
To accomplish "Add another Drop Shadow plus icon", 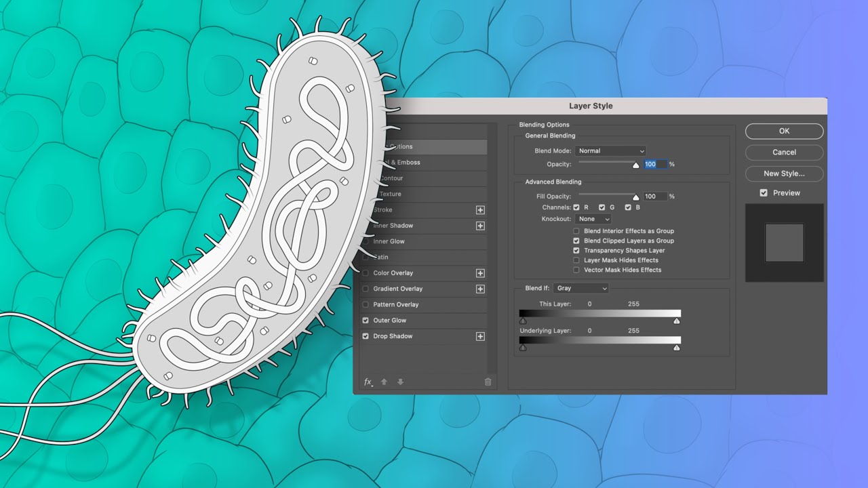I will pyautogui.click(x=480, y=336).
